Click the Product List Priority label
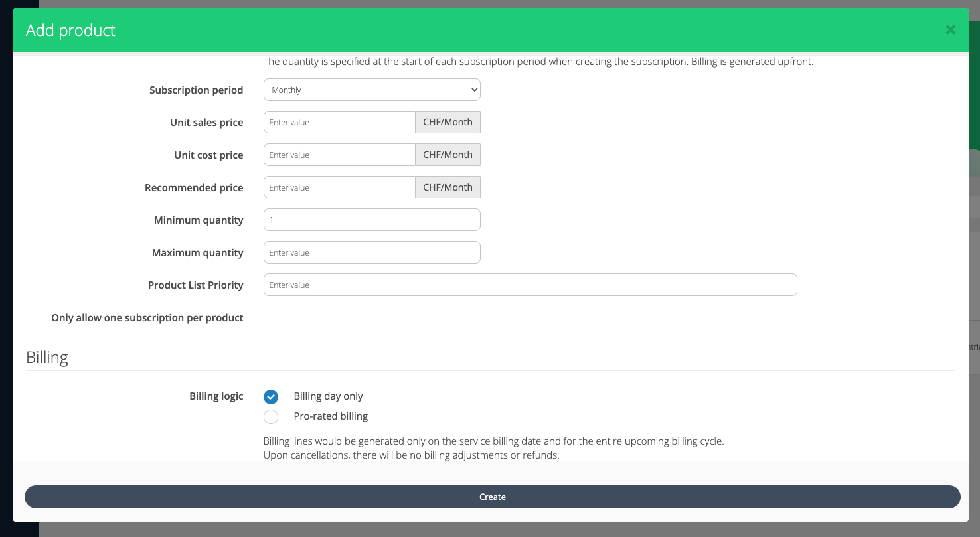 click(195, 285)
